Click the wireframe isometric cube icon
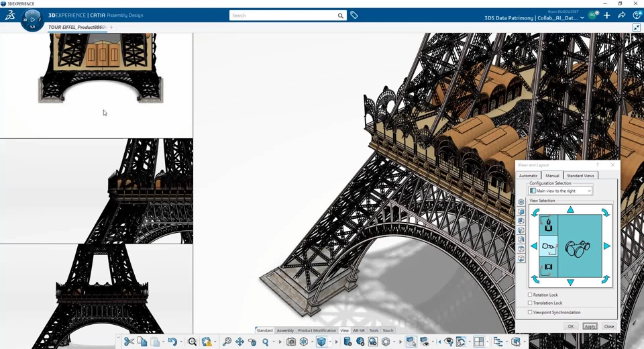 click(x=303, y=342)
